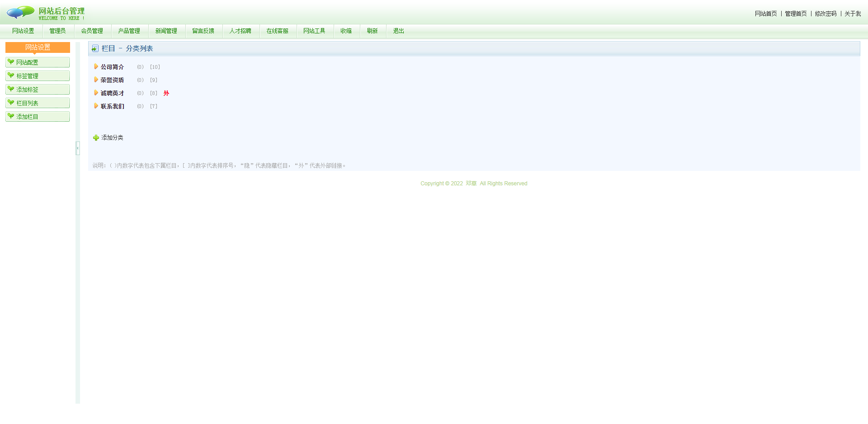Open the 网站工具 menu
Image resolution: width=868 pixels, height=424 pixels.
pos(315,31)
